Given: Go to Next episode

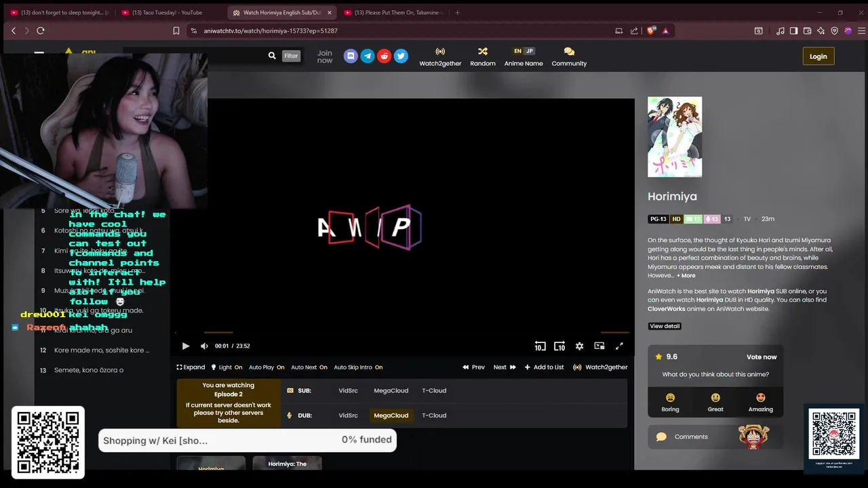Looking at the screenshot, I should pyautogui.click(x=505, y=367).
